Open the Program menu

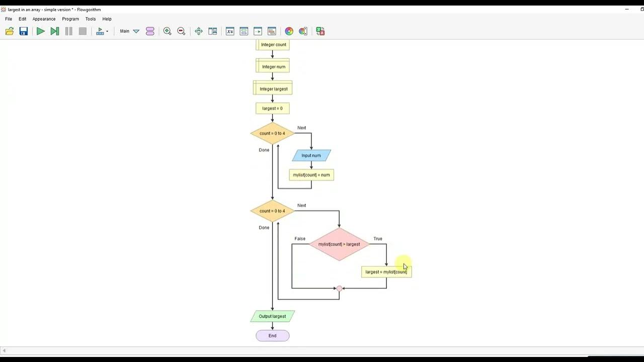pos(70,19)
